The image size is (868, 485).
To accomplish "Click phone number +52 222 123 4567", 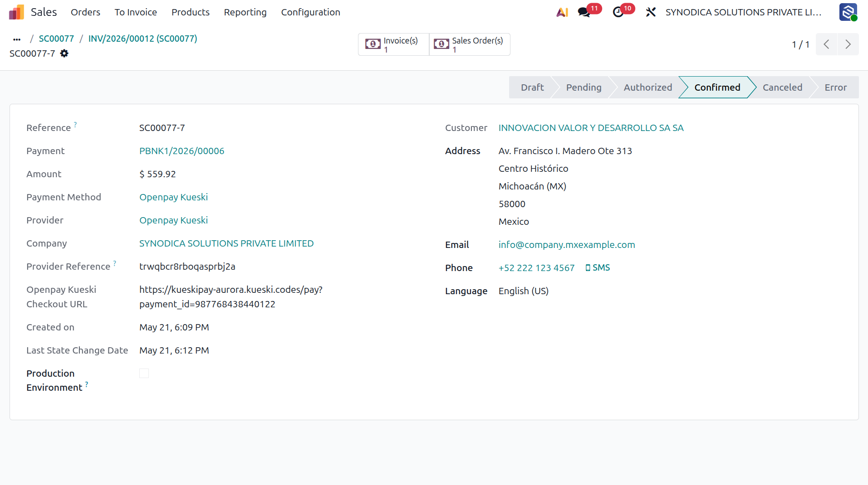I will pos(536,268).
